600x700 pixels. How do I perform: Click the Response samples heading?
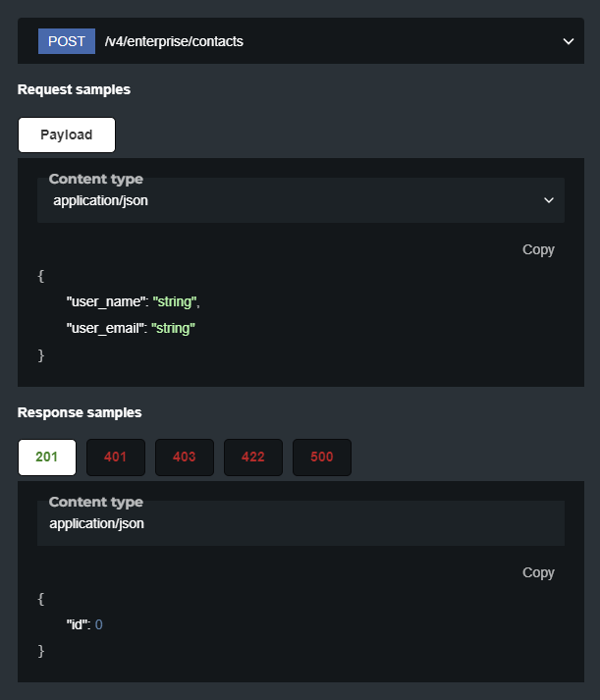(x=80, y=412)
